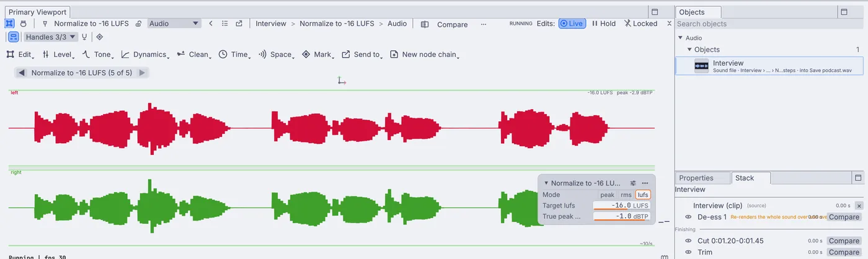Select Audio in the breadcrumb path
868x259 pixels.
[x=397, y=24]
